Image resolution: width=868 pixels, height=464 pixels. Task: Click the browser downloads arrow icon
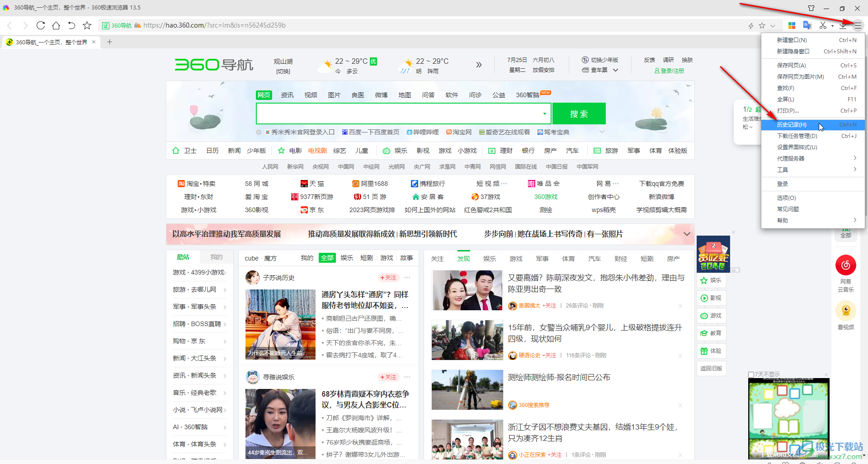tap(843, 25)
